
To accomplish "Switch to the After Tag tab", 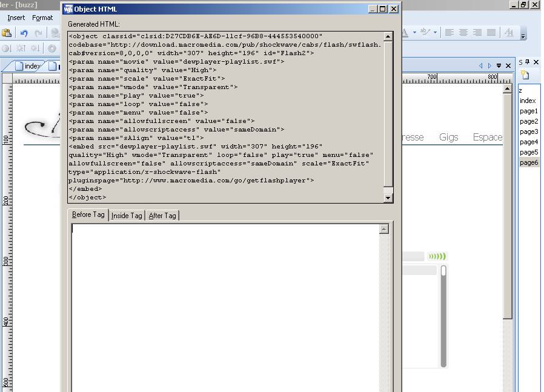I will (x=162, y=216).
